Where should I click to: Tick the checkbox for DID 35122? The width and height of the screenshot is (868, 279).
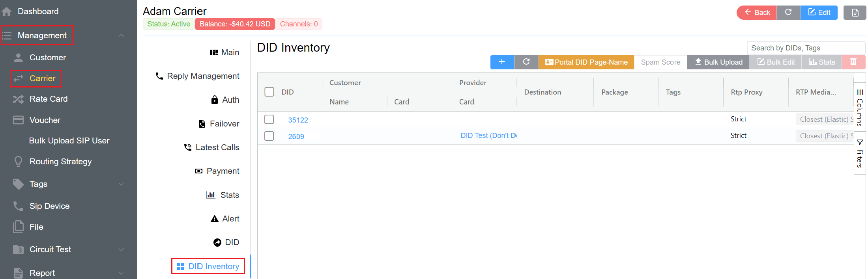pos(269,119)
